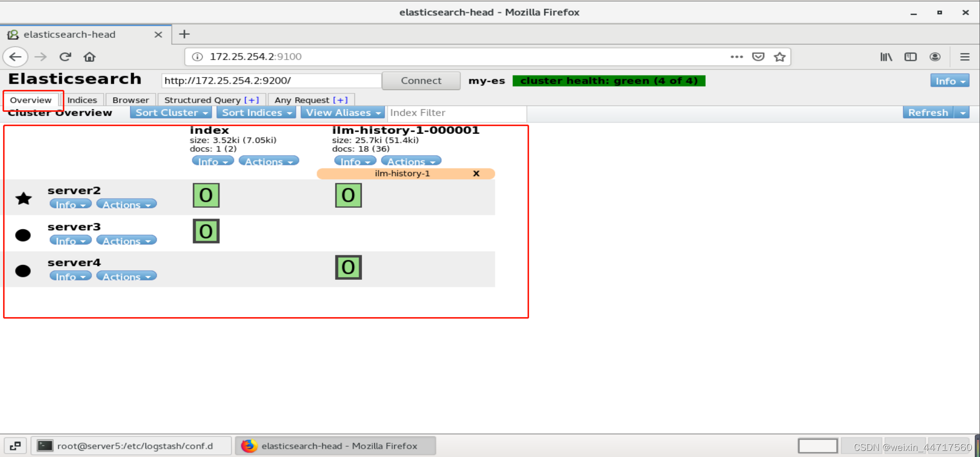Open the new tab plus button
The image size is (980, 457).
pos(184,34)
